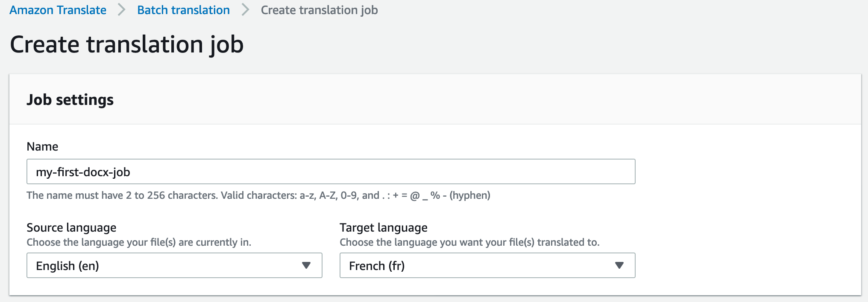
Task: Click the Target language label
Action: pyautogui.click(x=383, y=227)
